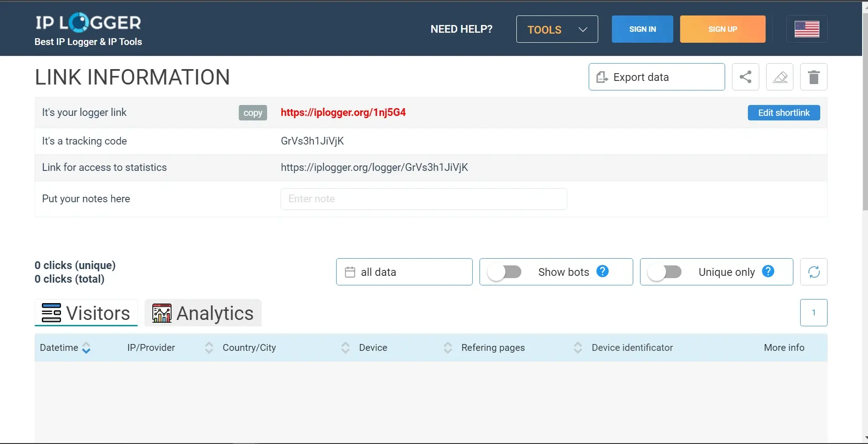Image resolution: width=868 pixels, height=444 pixels.
Task: Sort by Datetime arrows
Action: click(x=86, y=348)
